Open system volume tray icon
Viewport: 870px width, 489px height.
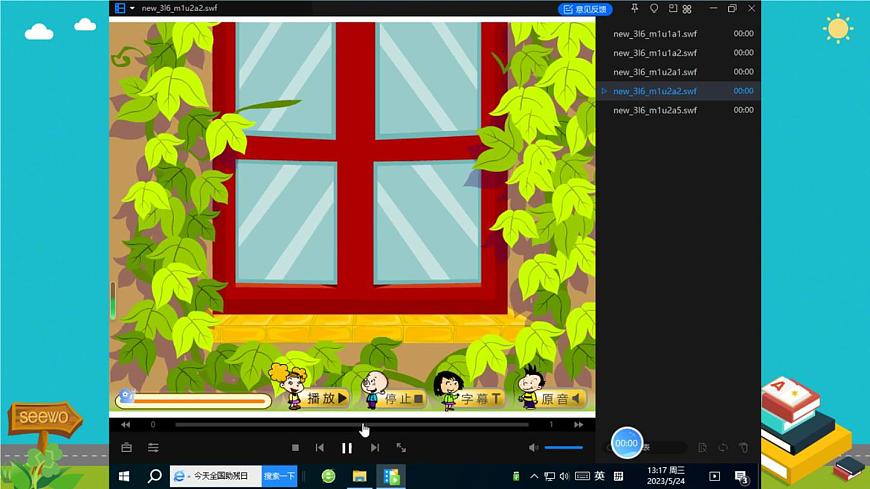pos(564,476)
